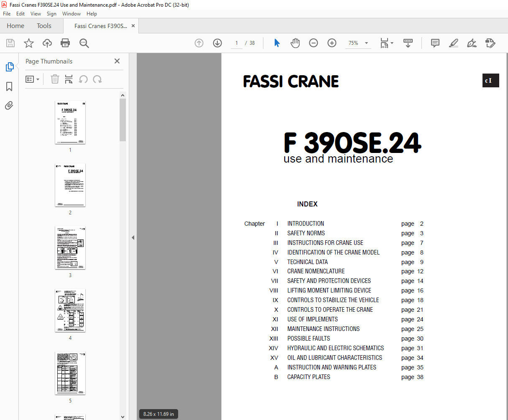This screenshot has height=420, width=508.
Task: Type in the page number field
Action: tap(236, 43)
